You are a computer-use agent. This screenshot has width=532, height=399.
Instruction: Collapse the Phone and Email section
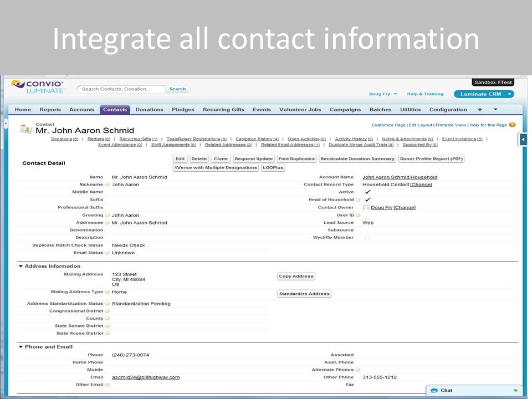21,347
